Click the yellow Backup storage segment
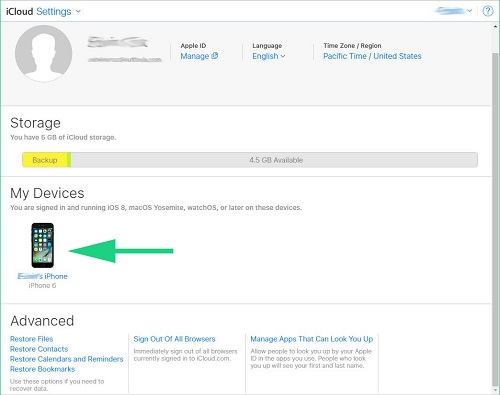The height and width of the screenshot is (395, 500). point(46,160)
